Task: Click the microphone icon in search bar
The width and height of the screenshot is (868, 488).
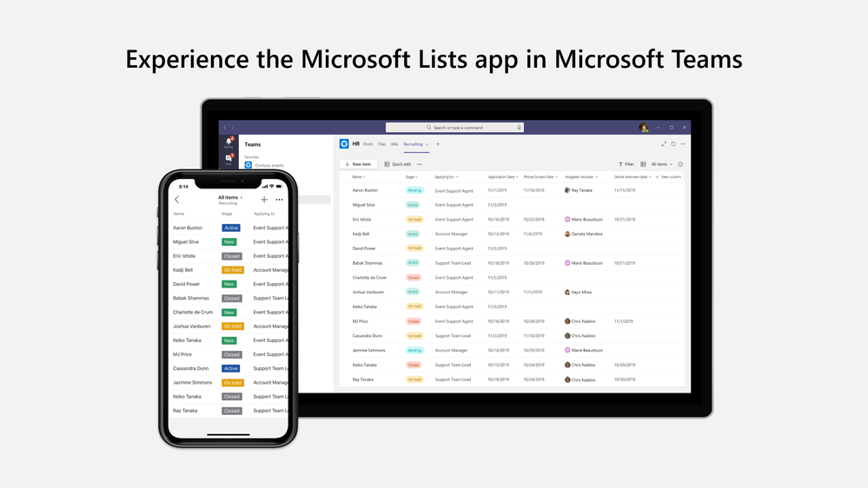Action: click(519, 128)
